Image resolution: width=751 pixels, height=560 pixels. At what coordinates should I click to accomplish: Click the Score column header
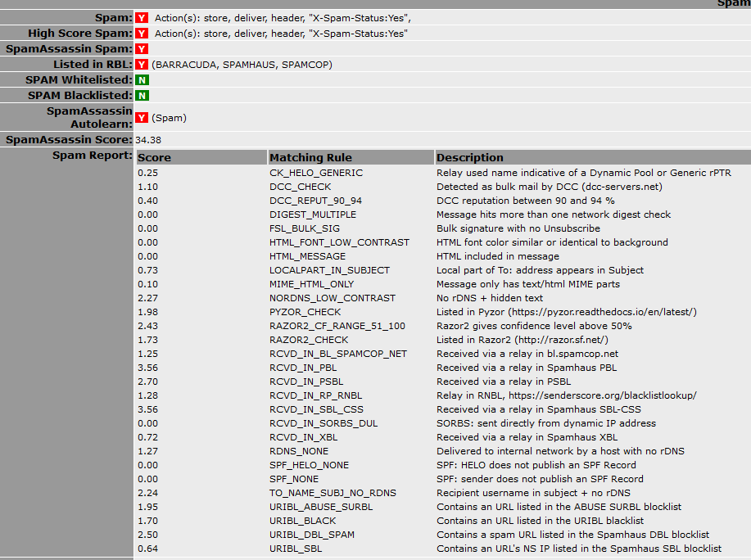pyautogui.click(x=201, y=157)
